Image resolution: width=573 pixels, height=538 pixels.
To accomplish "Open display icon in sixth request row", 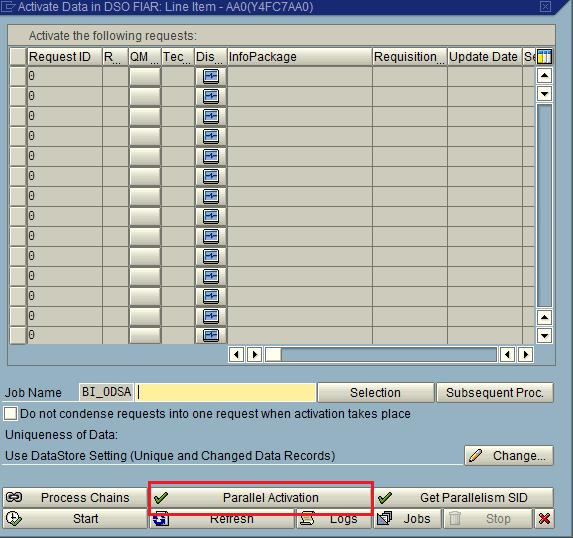I will coord(211,176).
